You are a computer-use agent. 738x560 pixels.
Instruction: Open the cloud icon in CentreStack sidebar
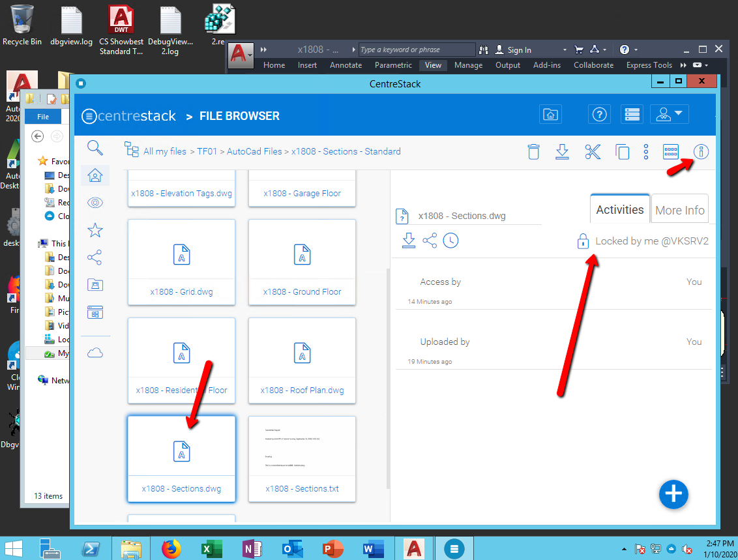[x=95, y=353]
